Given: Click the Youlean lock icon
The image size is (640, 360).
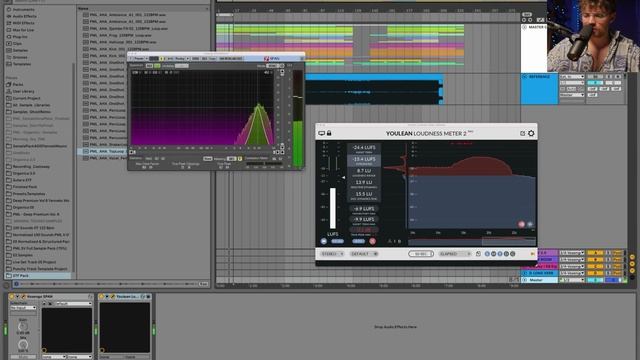Looking at the screenshot, I should tap(329, 133).
